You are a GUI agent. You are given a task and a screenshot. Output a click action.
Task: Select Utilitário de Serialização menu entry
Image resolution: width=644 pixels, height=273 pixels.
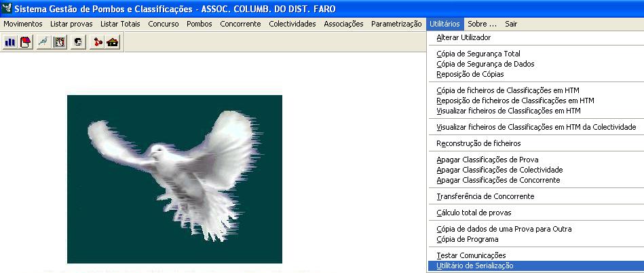pos(475,266)
